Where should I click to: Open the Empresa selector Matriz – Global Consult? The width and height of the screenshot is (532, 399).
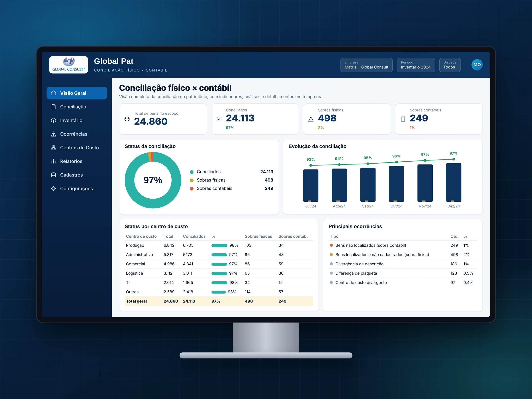click(366, 65)
